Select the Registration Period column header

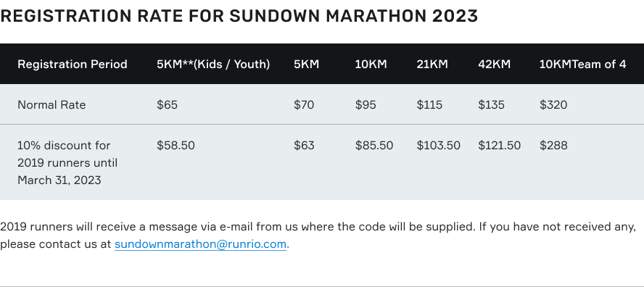tap(73, 65)
